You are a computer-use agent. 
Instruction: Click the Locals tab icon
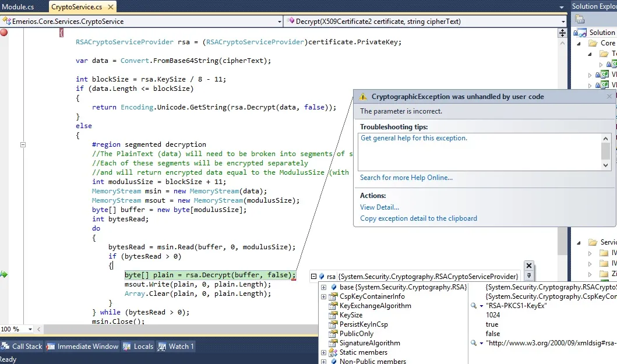tap(126, 347)
